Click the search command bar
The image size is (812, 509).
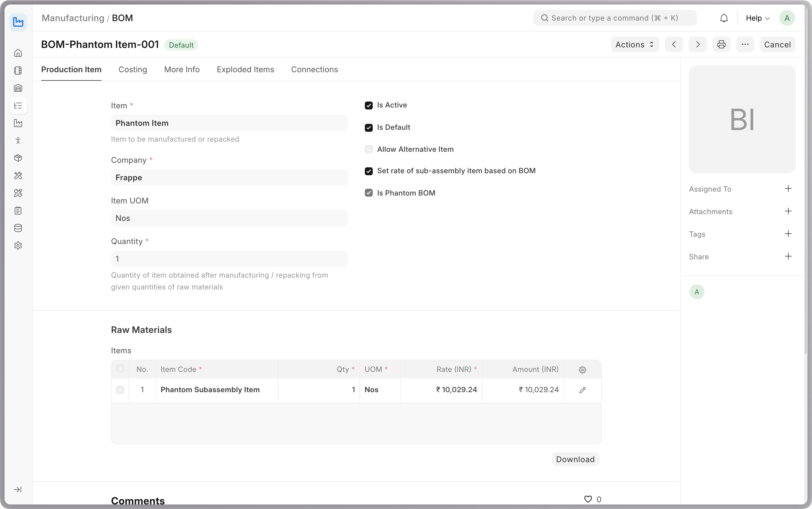pos(615,18)
